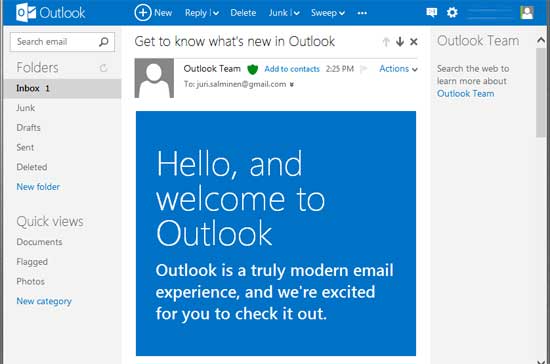The height and width of the screenshot is (364, 550).
Task: Open the Sweep dropdown menu
Action: pyautogui.click(x=328, y=13)
